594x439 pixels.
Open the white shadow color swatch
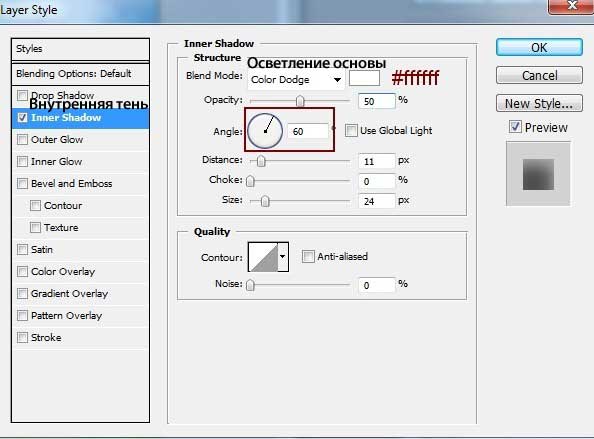pyautogui.click(x=364, y=78)
